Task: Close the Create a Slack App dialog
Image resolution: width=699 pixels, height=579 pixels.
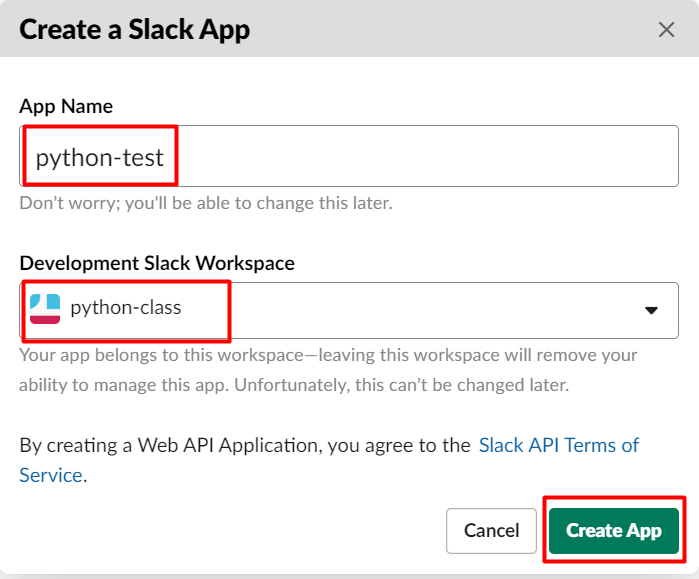Action: 666,30
